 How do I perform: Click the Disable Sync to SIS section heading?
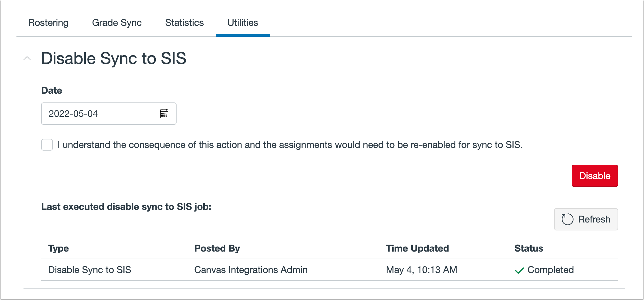tap(114, 58)
